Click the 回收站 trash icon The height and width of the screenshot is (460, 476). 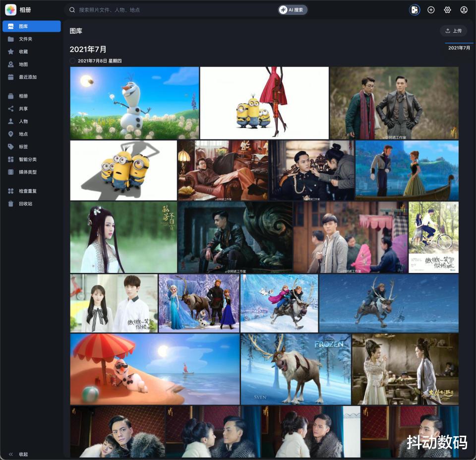tap(10, 204)
